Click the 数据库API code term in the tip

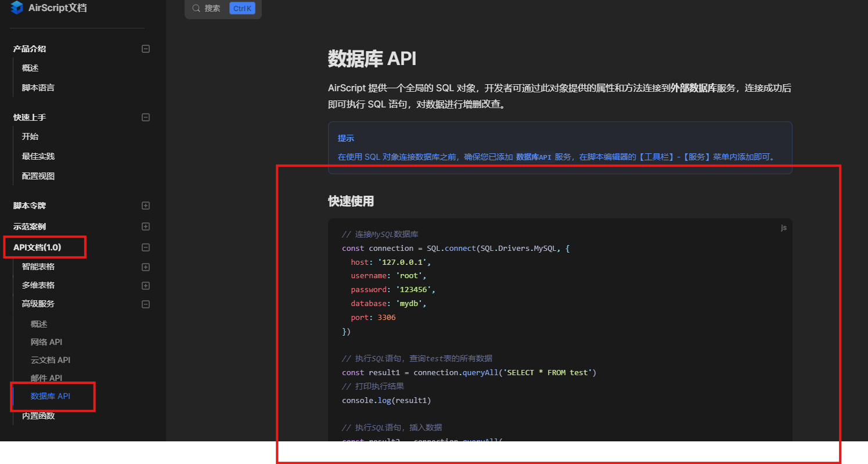click(534, 157)
